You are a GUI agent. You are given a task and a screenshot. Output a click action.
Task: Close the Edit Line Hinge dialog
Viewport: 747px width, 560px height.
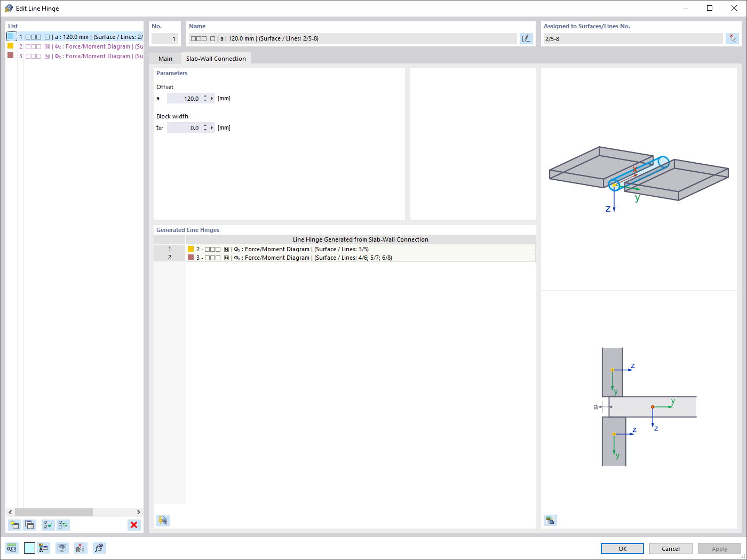(734, 8)
